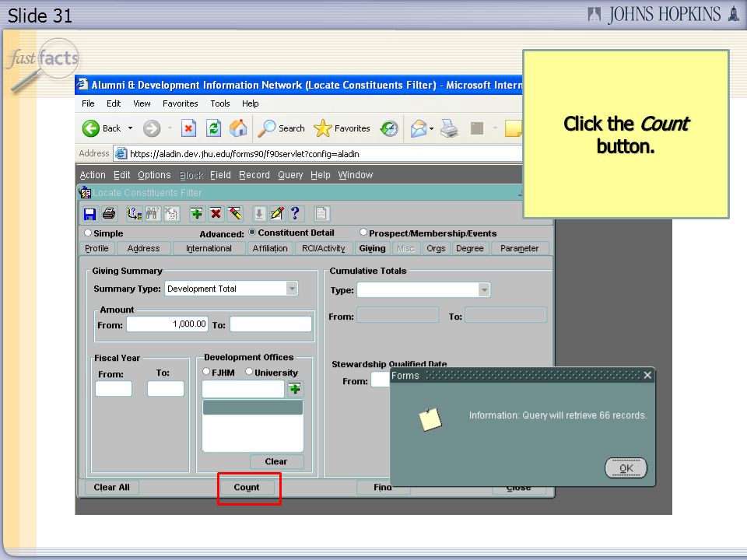Switch to the Parameter tab

[x=519, y=248]
